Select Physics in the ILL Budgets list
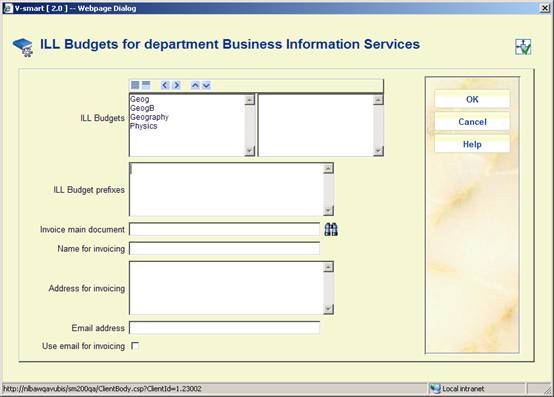 coord(144,126)
